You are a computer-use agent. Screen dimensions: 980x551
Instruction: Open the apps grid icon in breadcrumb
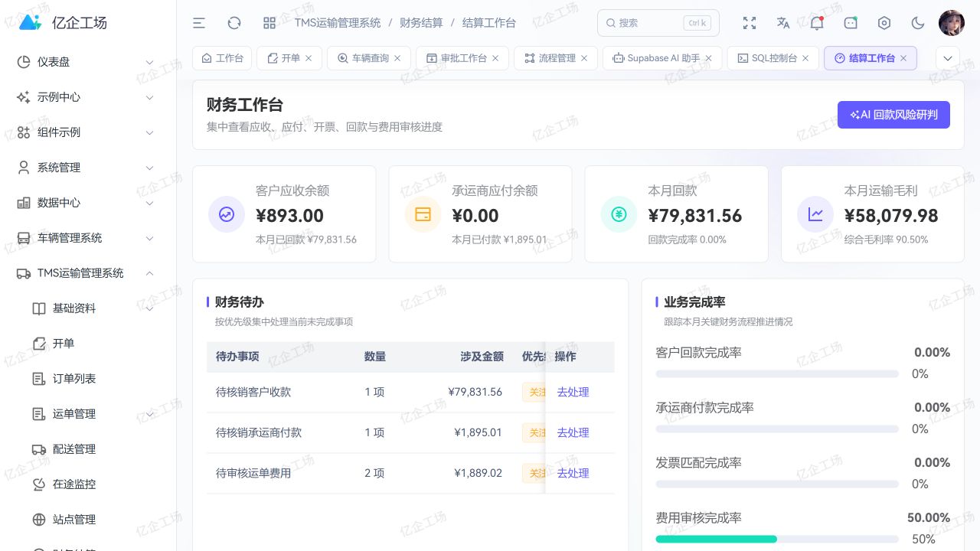coord(269,23)
